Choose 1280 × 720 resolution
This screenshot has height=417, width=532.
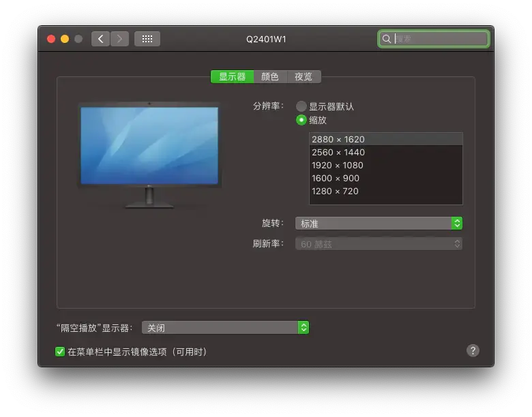pyautogui.click(x=386, y=191)
